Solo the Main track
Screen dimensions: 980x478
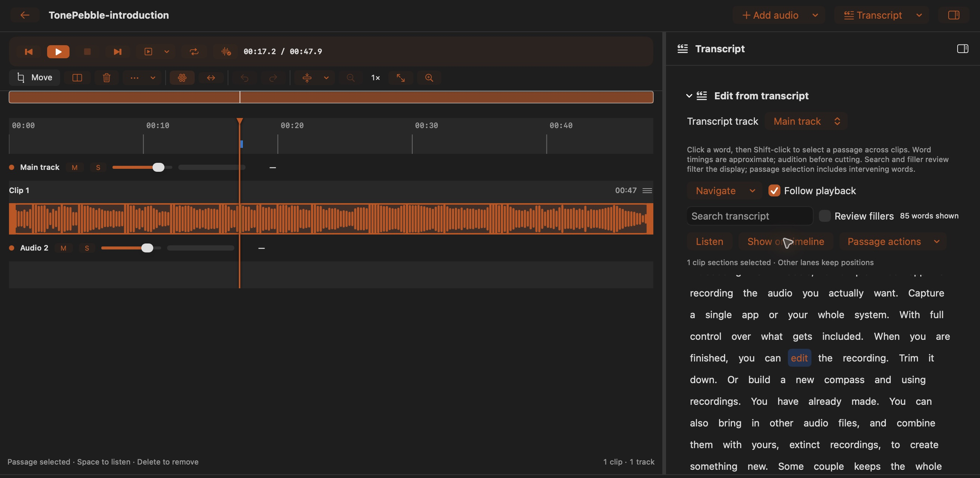(98, 168)
